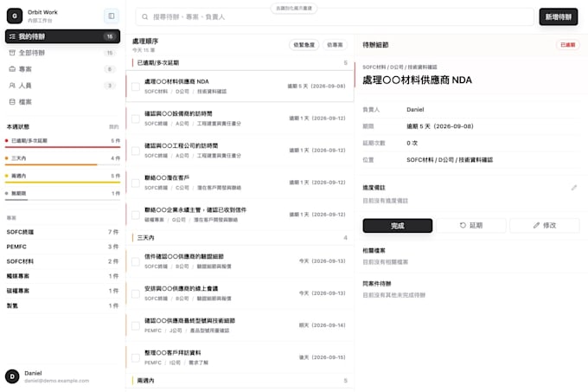
Task: Click the Orbit Work logo
Action: (15, 16)
